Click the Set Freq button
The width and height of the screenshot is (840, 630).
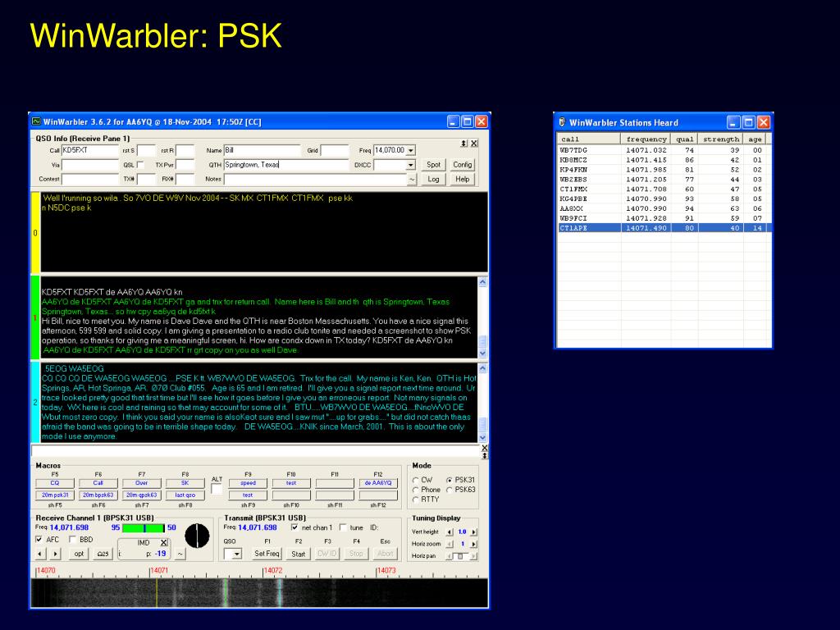(267, 554)
